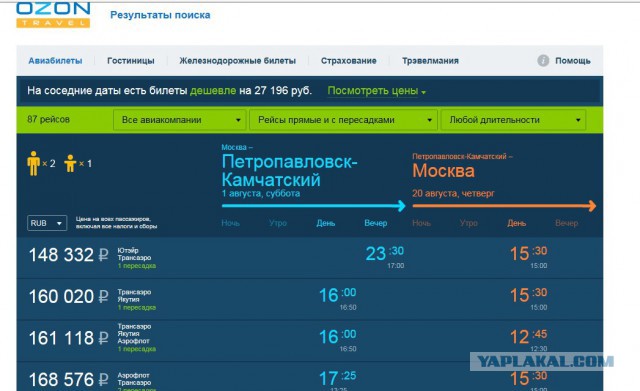
Task: Click 87 рейсов count label
Action: [49, 120]
